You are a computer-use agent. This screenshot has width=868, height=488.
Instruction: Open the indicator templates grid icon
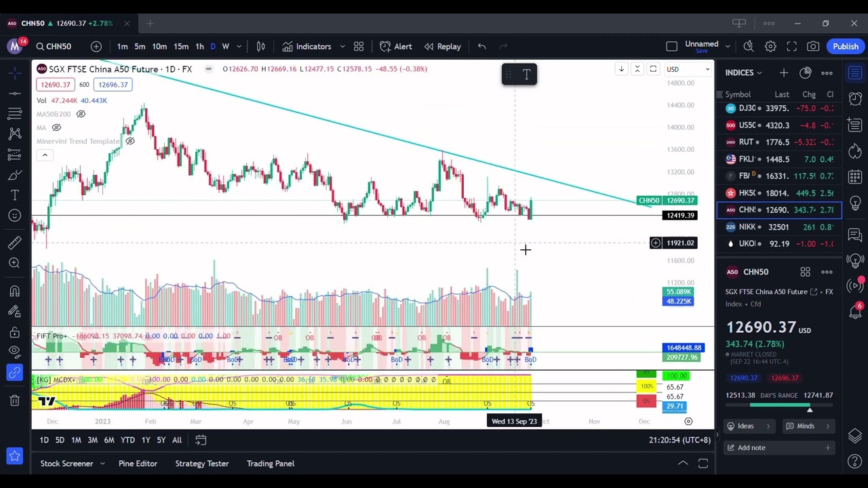pos(359,46)
